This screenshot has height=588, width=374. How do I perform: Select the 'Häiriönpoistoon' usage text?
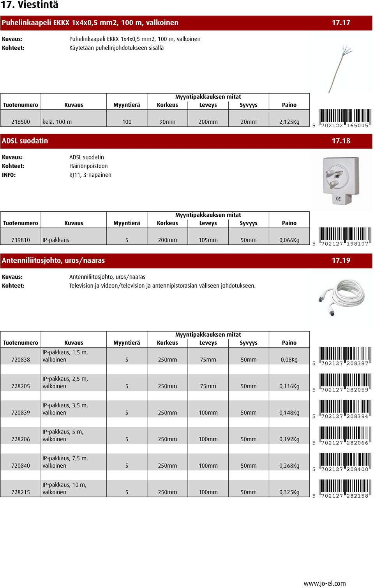(88, 166)
